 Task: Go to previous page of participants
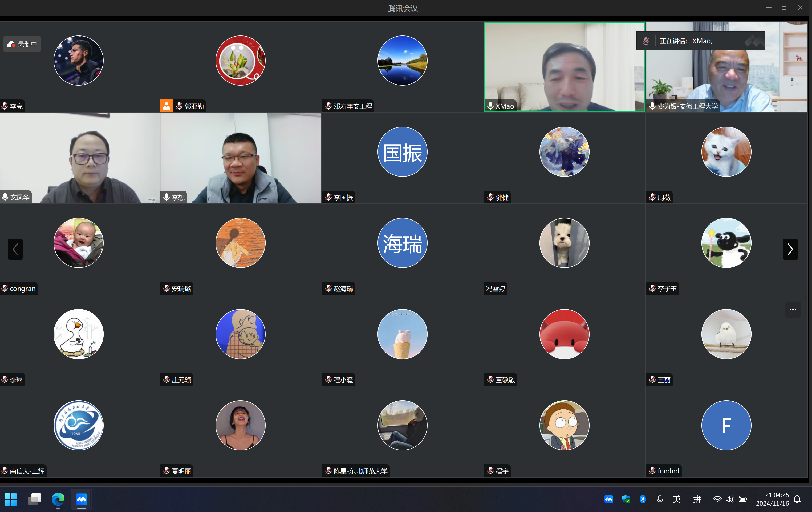click(x=15, y=249)
